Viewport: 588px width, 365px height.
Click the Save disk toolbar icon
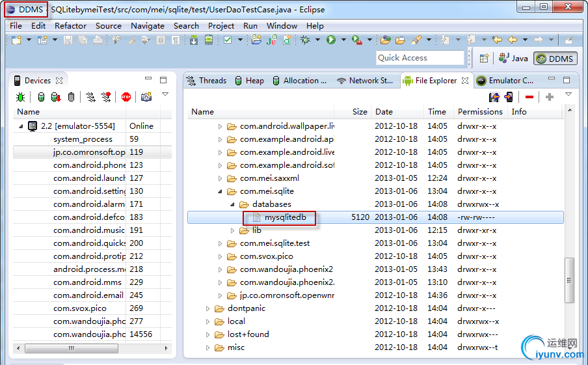click(68, 40)
